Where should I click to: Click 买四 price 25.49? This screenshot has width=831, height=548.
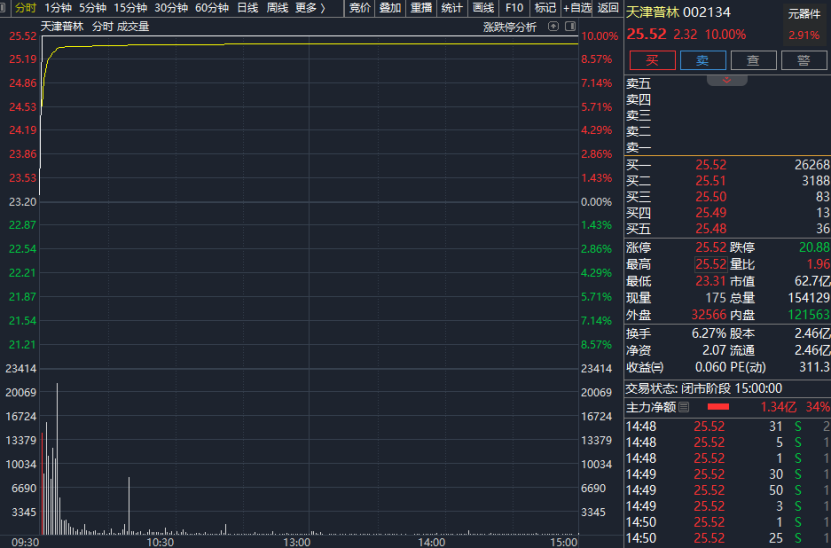point(711,213)
